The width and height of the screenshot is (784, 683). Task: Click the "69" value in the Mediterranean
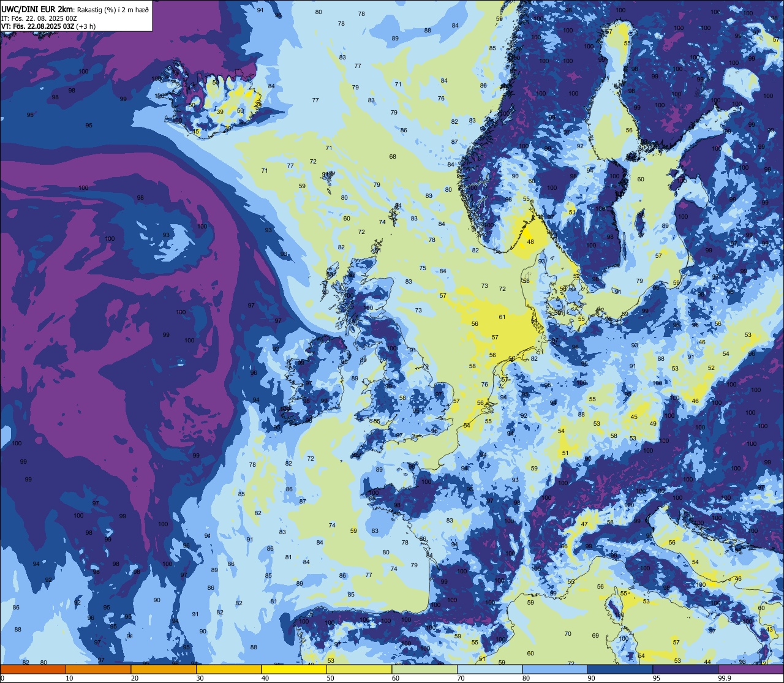point(595,636)
